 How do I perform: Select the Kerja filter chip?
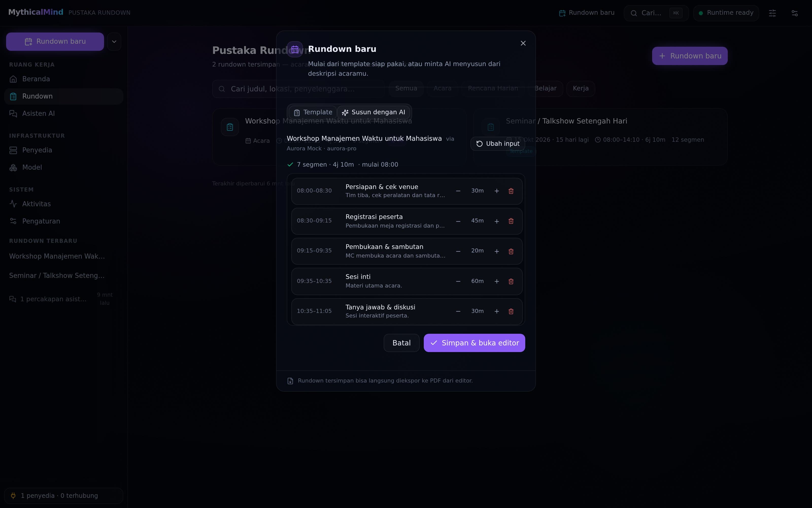click(x=581, y=88)
